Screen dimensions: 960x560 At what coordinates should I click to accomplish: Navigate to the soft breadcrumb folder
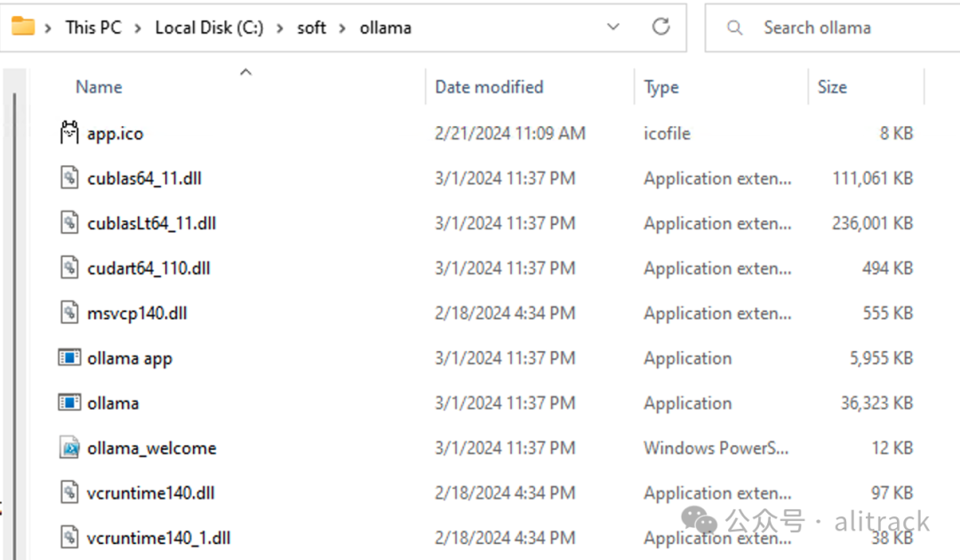tap(311, 28)
